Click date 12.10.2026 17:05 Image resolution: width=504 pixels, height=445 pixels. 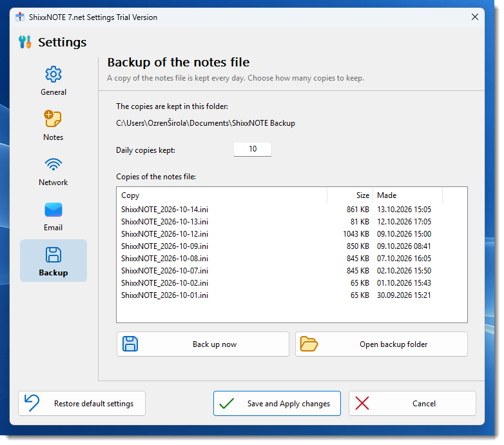point(404,222)
